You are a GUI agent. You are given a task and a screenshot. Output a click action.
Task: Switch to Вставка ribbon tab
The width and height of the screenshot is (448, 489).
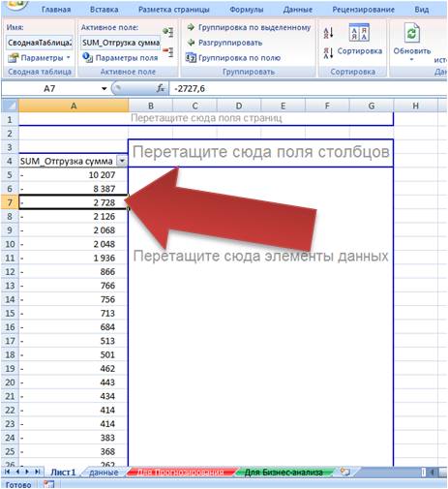[x=104, y=10]
